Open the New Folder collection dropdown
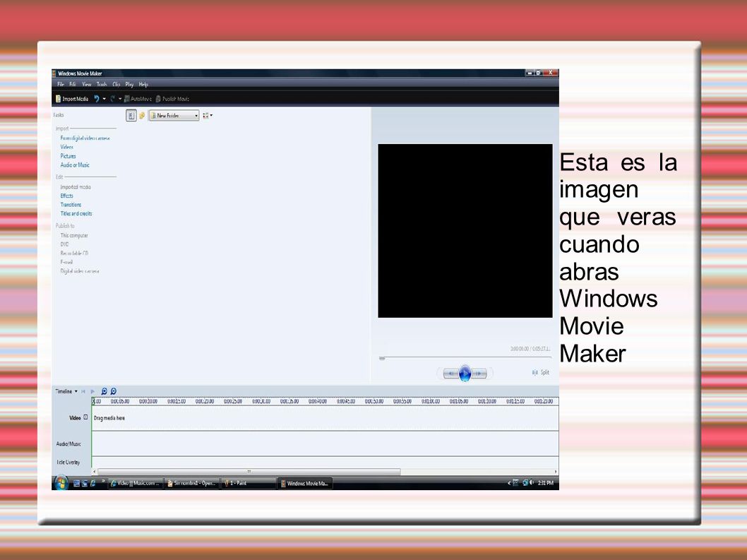The width and height of the screenshot is (747, 560). coord(174,115)
